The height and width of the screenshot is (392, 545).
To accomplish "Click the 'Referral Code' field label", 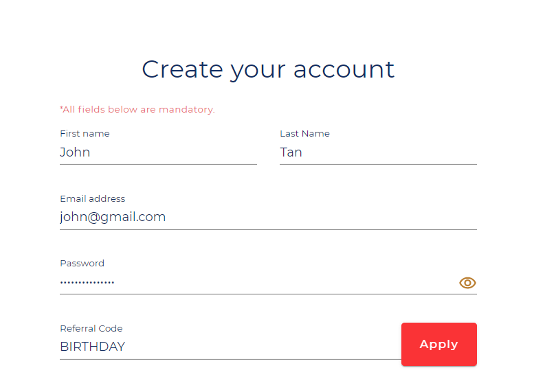I will (x=91, y=328).
